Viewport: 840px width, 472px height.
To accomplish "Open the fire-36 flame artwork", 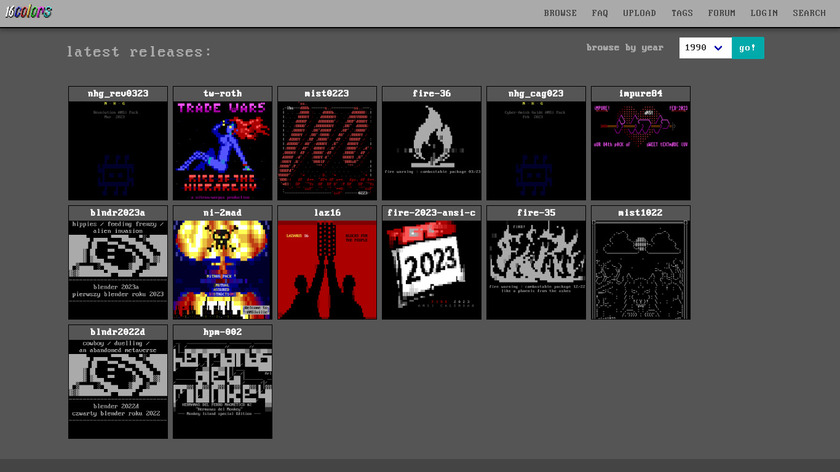I will tap(432, 150).
